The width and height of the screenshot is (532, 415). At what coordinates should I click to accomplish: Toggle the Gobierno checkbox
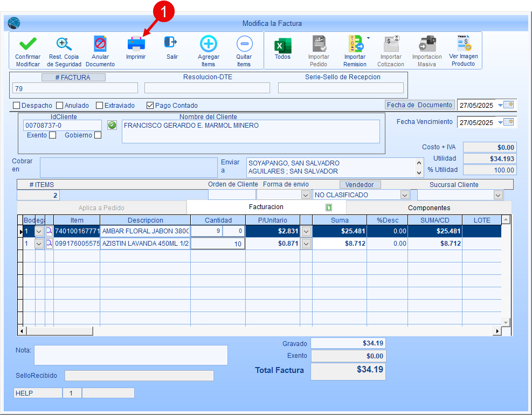(x=98, y=135)
